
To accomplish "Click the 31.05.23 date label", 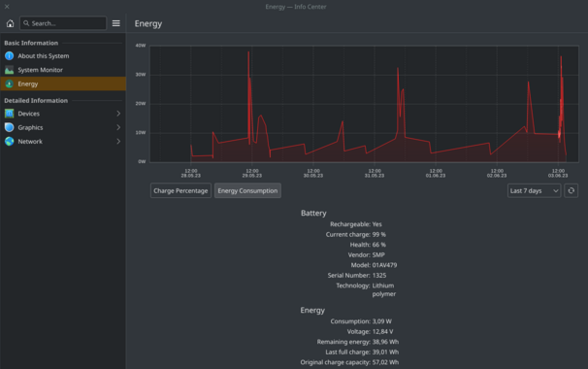I will (375, 176).
